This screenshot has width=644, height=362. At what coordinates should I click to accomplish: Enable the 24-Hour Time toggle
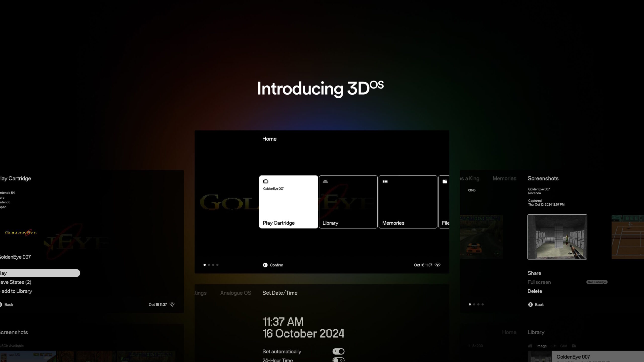[338, 359]
